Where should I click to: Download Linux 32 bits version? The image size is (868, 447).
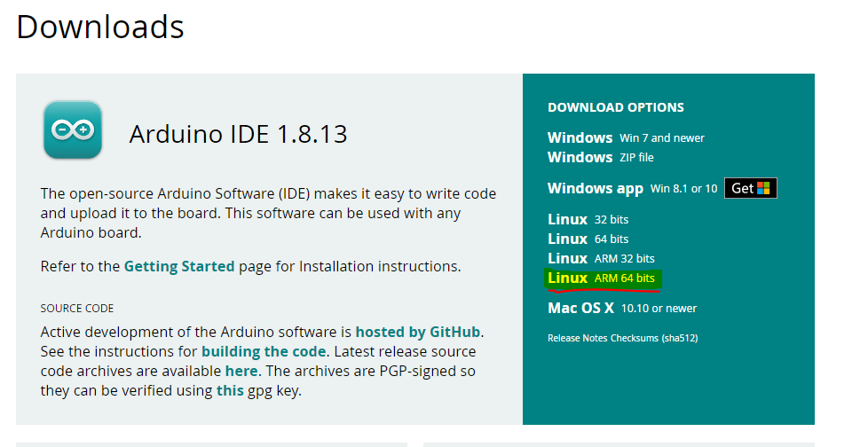tap(588, 220)
